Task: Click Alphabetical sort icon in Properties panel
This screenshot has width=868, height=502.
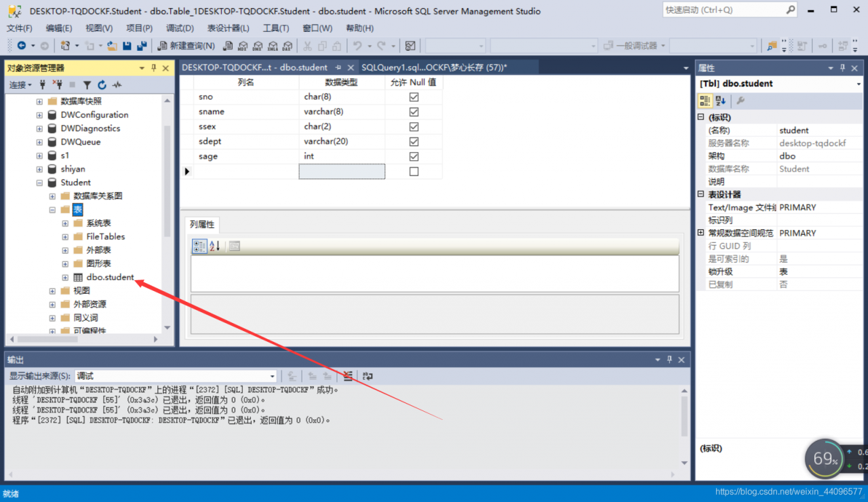Action: 720,100
